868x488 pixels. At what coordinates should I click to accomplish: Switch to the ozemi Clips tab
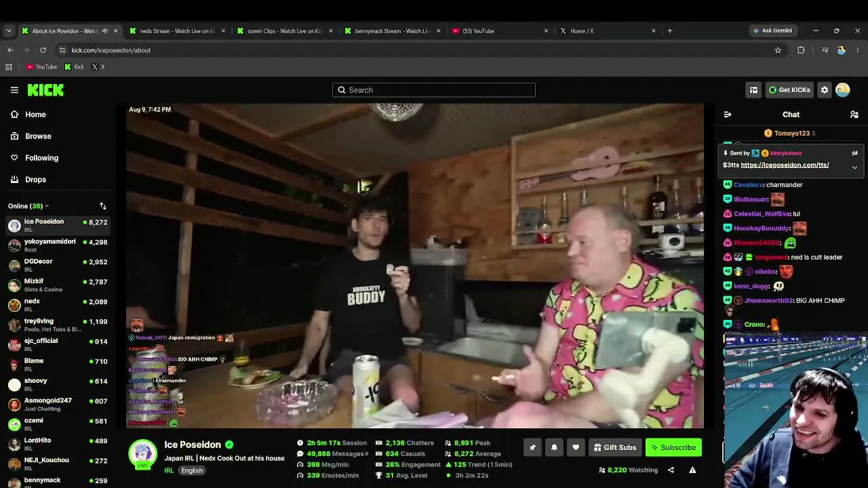point(285,30)
